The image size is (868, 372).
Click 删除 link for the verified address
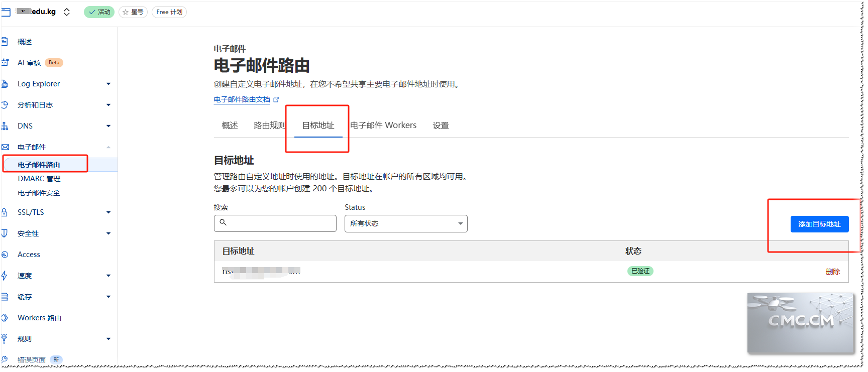coord(832,272)
